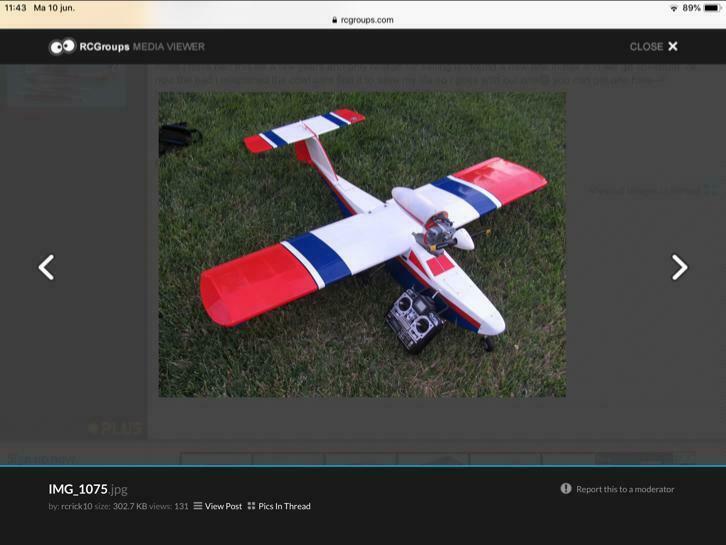Click the RCGroups eyes logo icon
Viewport: 726px width, 545px height.
click(62, 46)
